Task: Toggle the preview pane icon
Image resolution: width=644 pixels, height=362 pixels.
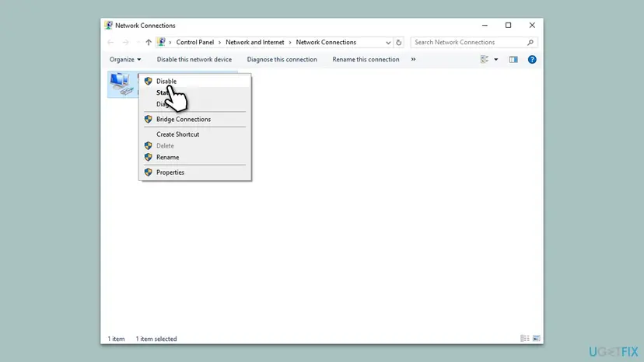Action: 513,60
